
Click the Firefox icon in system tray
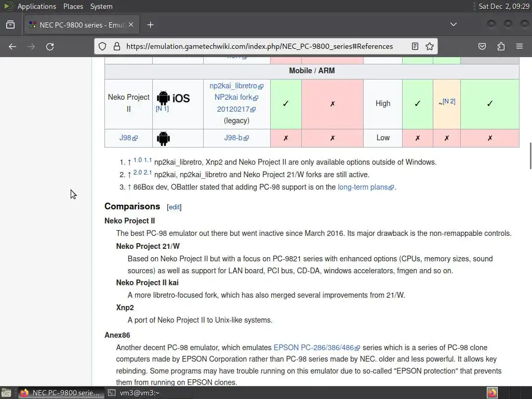(x=493, y=393)
